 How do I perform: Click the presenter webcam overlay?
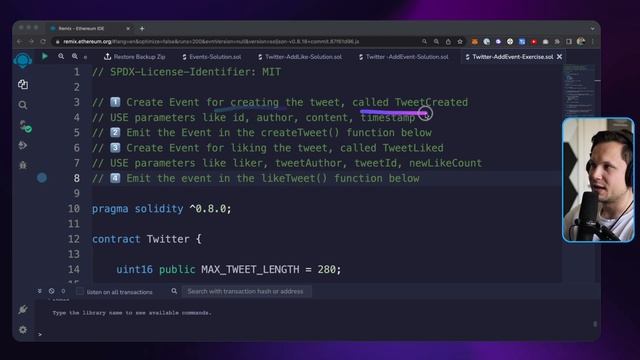click(x=598, y=180)
